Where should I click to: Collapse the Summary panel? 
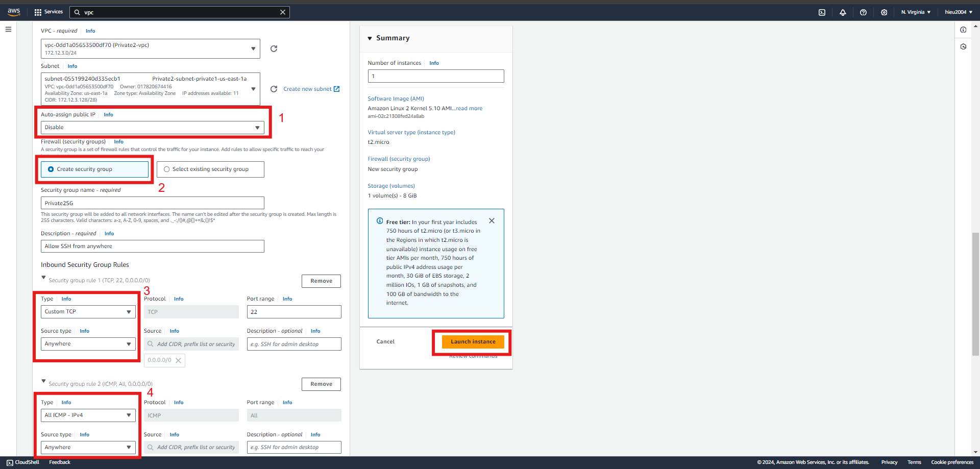click(370, 38)
